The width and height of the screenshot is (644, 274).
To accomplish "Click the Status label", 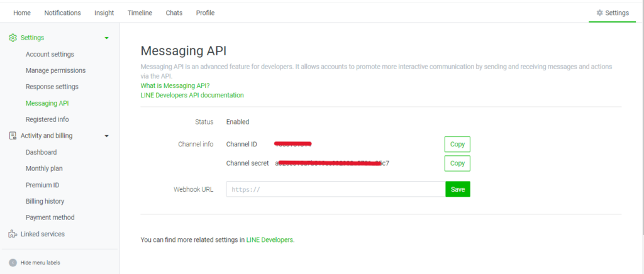I will point(204,122).
